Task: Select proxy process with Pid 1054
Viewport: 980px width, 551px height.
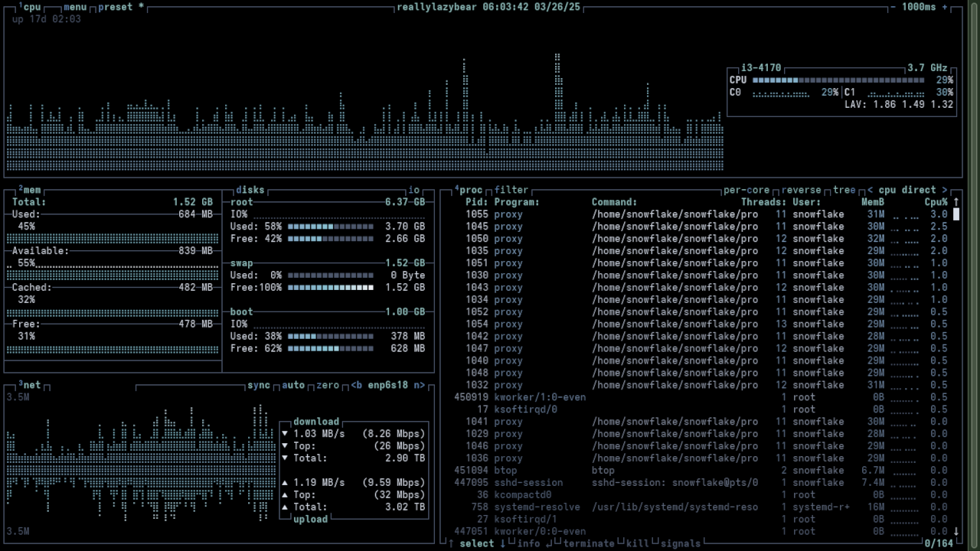Action: click(701, 324)
